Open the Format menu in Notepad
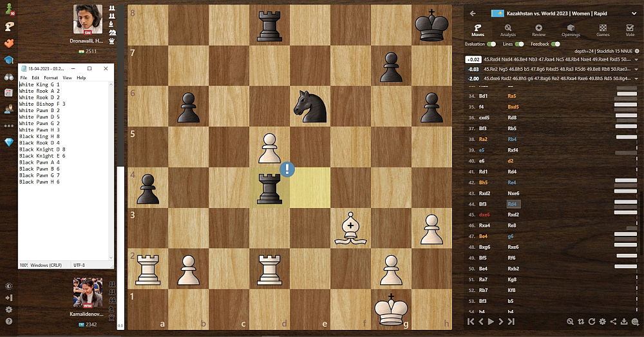The height and width of the screenshot is (337, 644). [x=50, y=78]
